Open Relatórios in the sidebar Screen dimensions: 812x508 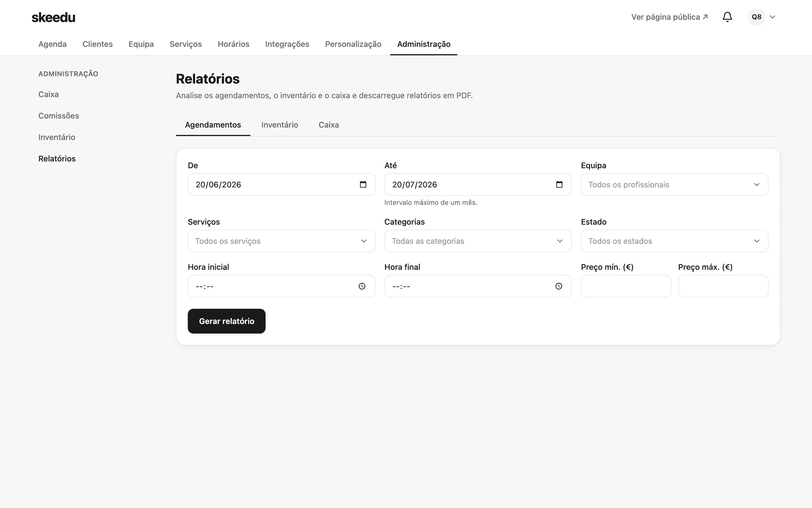pos(57,159)
